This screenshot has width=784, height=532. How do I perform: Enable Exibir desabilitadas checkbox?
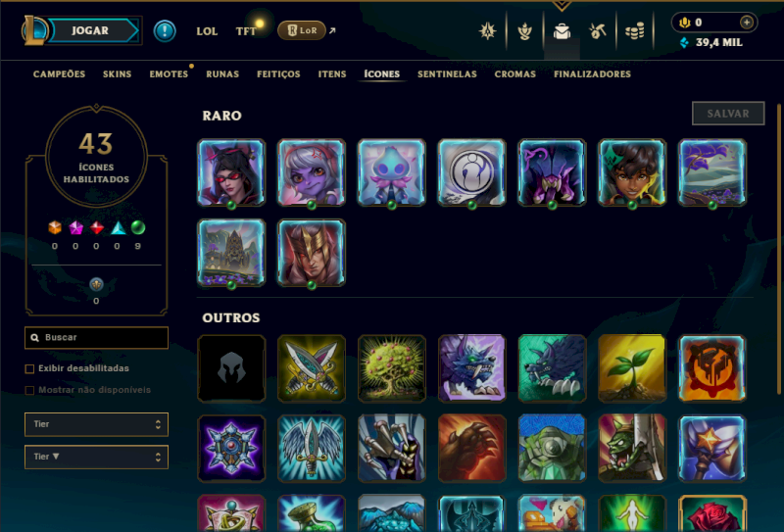coord(29,369)
